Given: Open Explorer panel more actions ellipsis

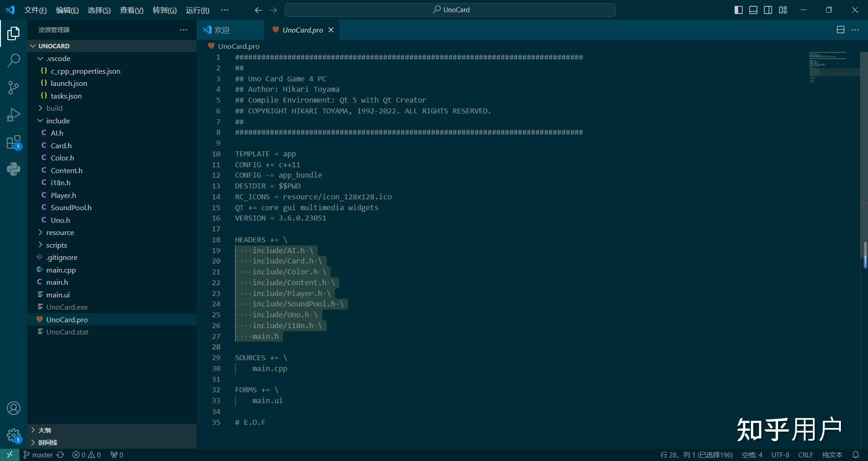Looking at the screenshot, I should 184,30.
